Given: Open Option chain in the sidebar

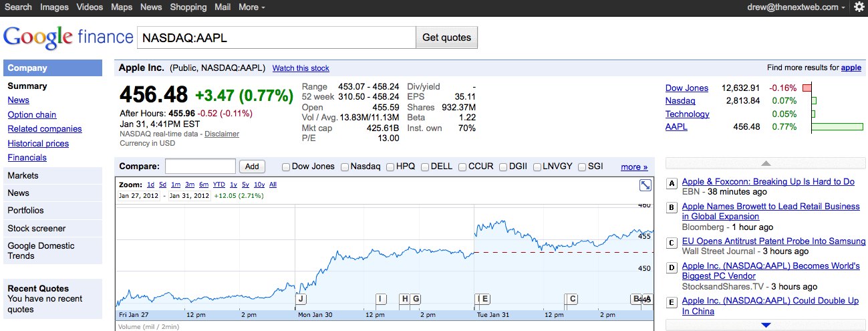Looking at the screenshot, I should (32, 115).
